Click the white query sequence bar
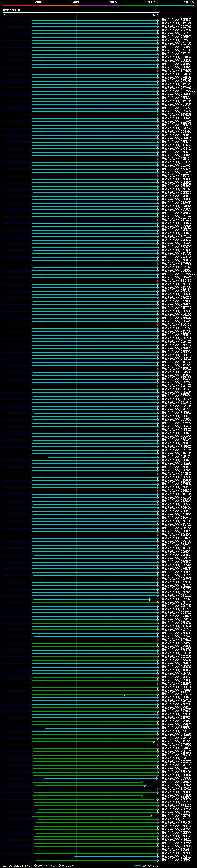The image size is (197, 868). click(81, 13)
